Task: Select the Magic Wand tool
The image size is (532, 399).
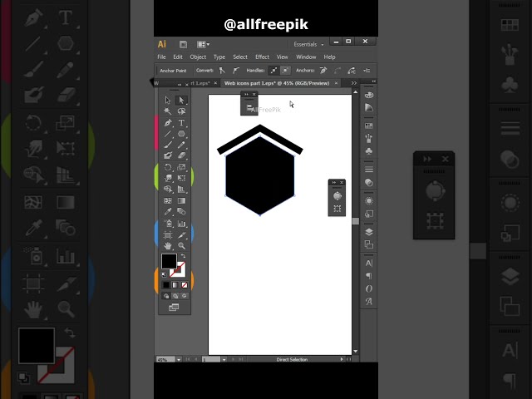Action: (x=168, y=111)
